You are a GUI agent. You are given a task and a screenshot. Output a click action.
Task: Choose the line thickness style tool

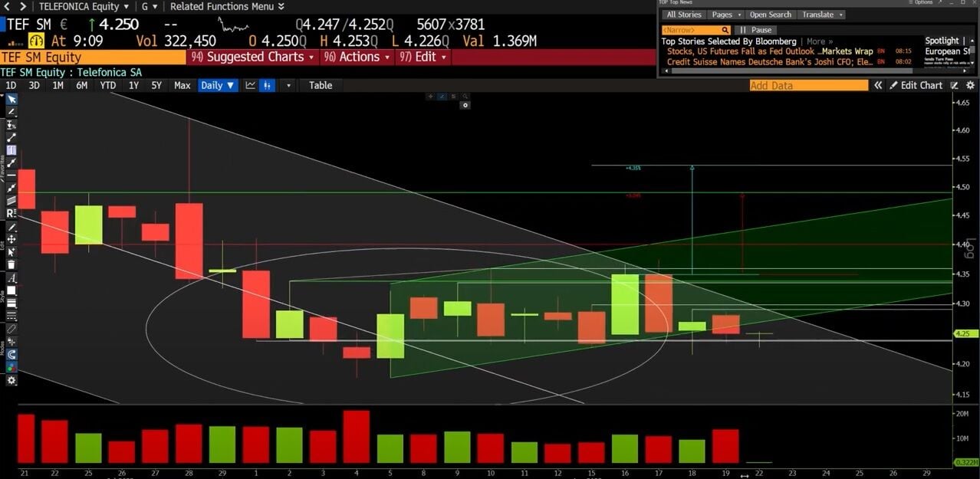pyautogui.click(x=12, y=302)
